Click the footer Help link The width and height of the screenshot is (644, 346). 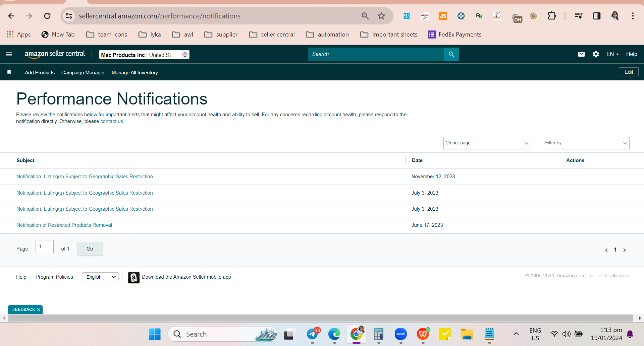pos(21,277)
